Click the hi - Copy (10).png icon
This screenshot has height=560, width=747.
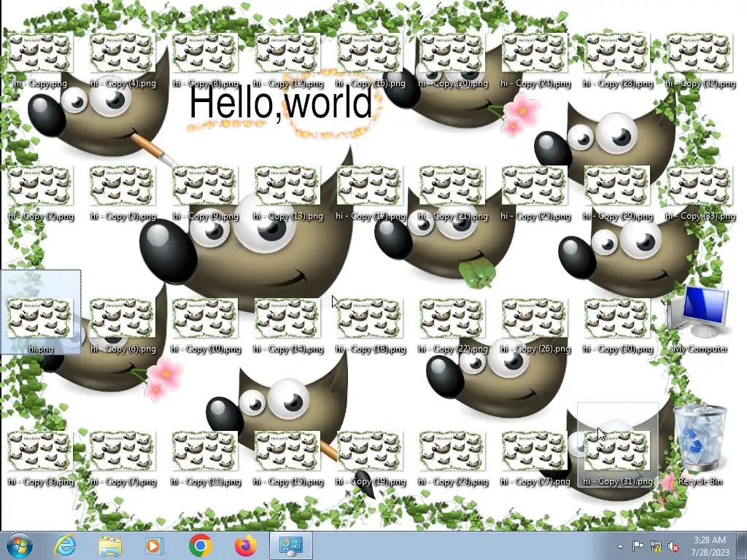point(205,326)
